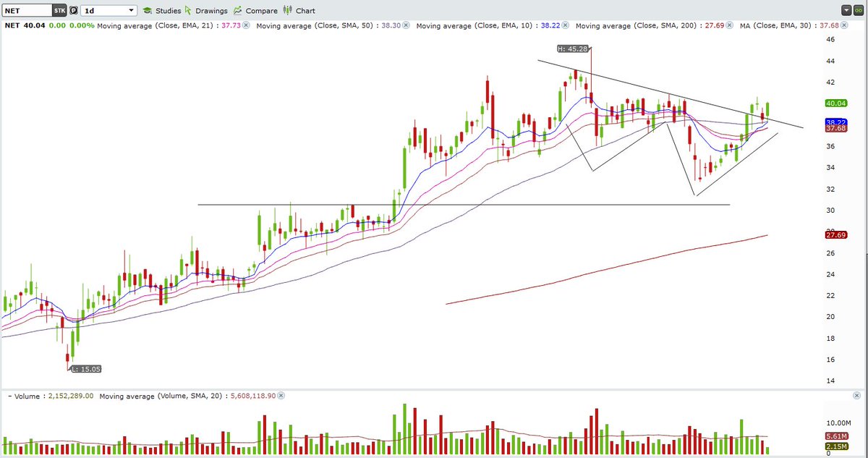
Task: Remove the Volume SMA 20 average study
Action: coord(281,396)
